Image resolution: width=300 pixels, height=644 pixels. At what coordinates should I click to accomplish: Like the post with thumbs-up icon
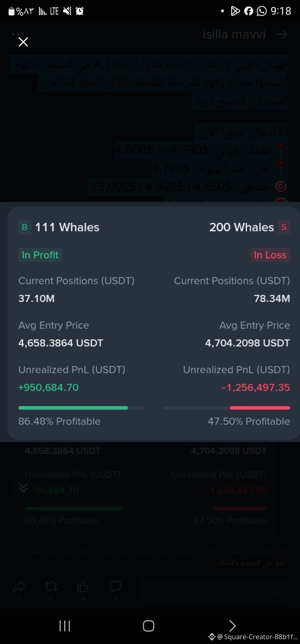pyautogui.click(x=83, y=587)
